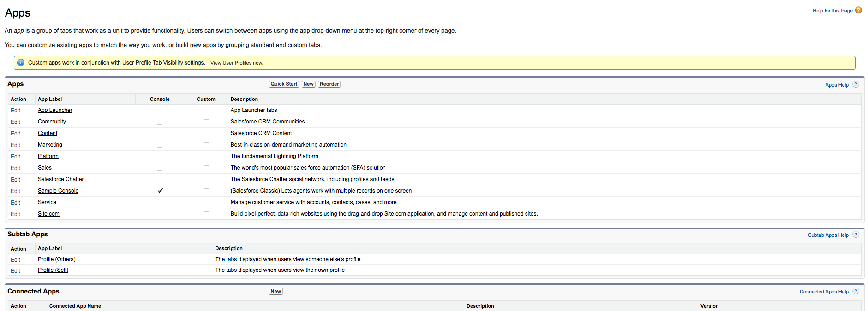Edit the Profile (Others) subtab app
This screenshot has width=868, height=311.
tap(15, 260)
